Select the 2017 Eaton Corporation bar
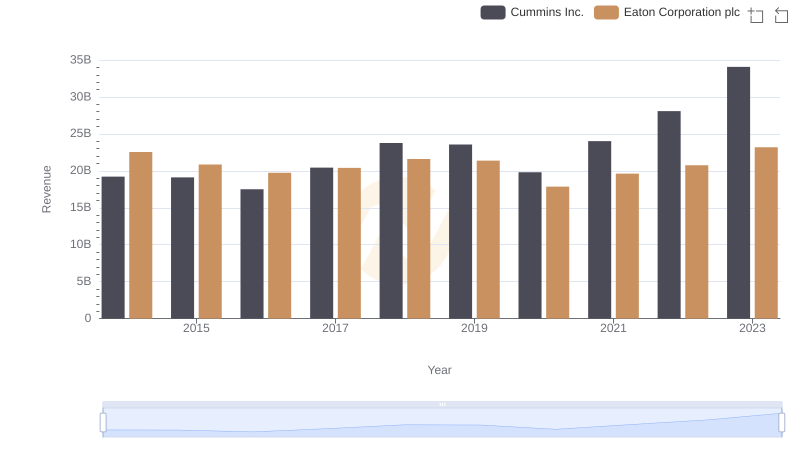This screenshot has height=461, width=800. click(349, 243)
